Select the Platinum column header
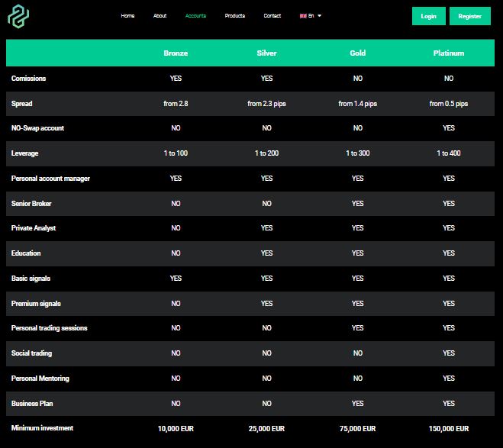The height and width of the screenshot is (448, 503). click(x=449, y=53)
